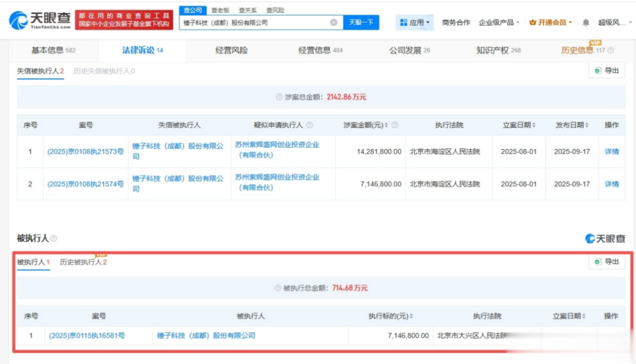Select the 法律诉讼 tab
The image size is (636, 364).
pyautogui.click(x=143, y=50)
